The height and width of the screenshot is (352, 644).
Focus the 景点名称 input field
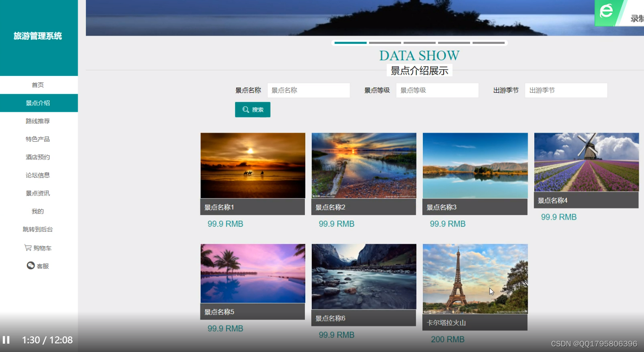309,90
